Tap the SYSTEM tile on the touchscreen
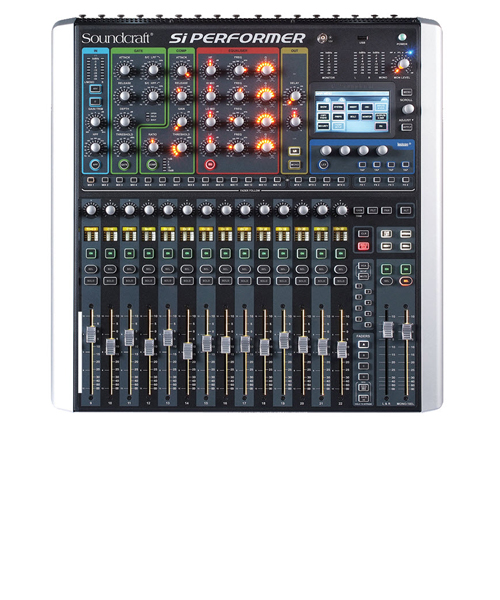The image size is (500, 600). pos(338,107)
